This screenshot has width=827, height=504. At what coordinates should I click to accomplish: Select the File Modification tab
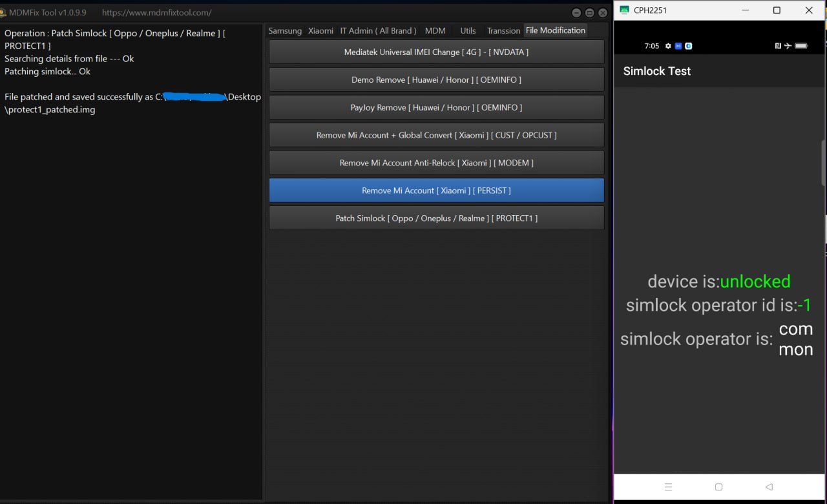coord(556,30)
